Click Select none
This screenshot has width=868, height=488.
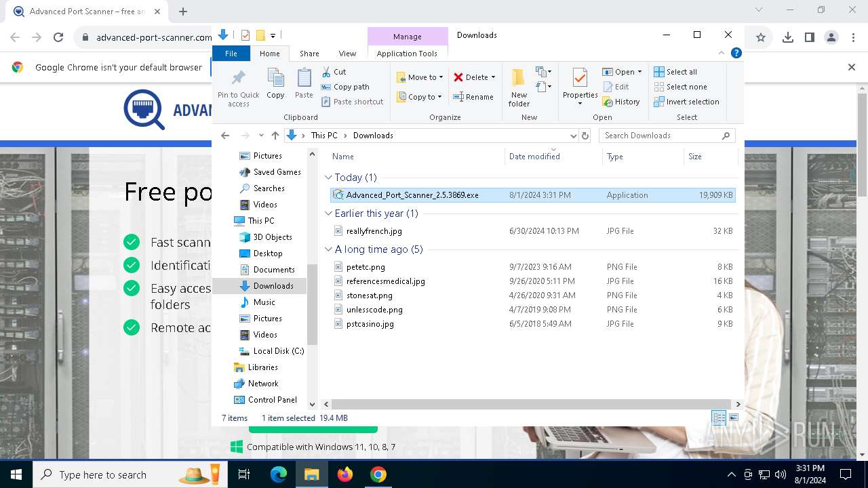click(680, 87)
